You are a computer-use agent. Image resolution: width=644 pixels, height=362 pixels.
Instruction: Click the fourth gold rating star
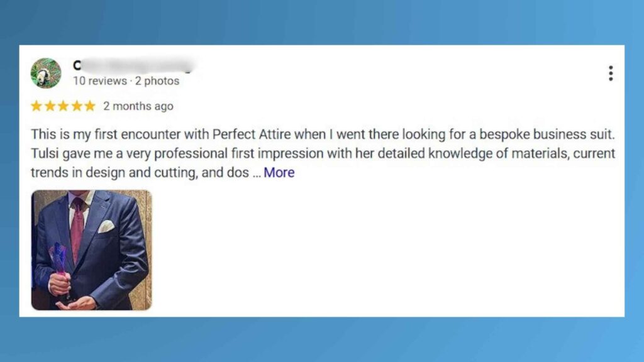(76, 106)
